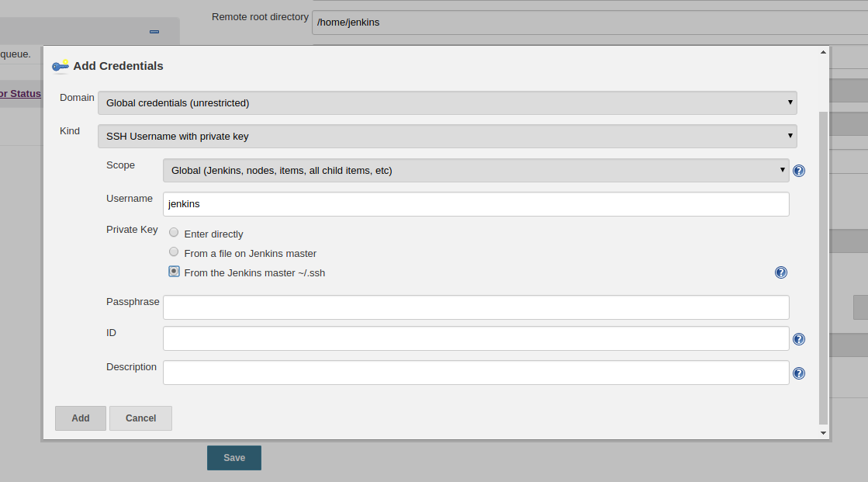
Task: Select From a file on Jenkins master
Action: [x=174, y=252]
